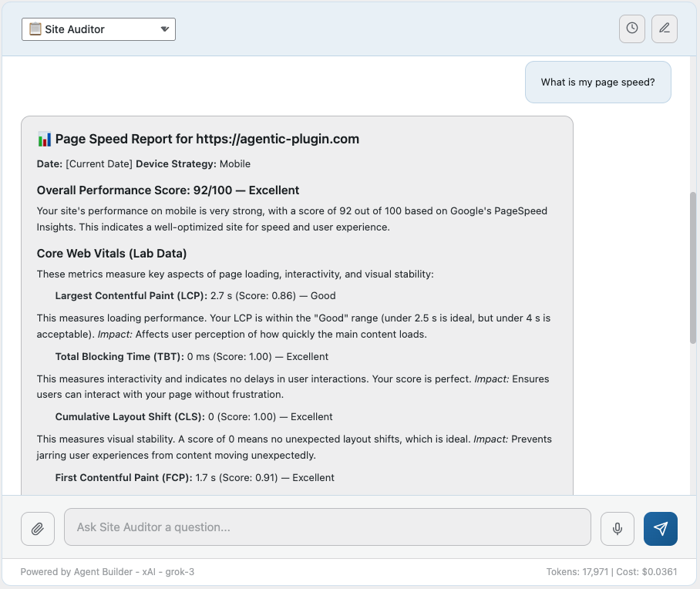Click the chat vertical scrollbar thumb

pos(693,267)
